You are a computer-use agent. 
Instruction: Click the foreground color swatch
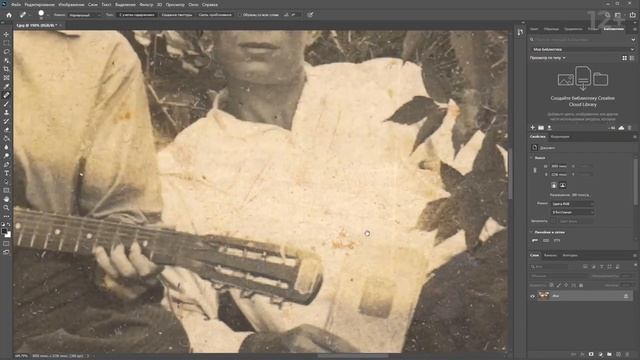coord(4,231)
